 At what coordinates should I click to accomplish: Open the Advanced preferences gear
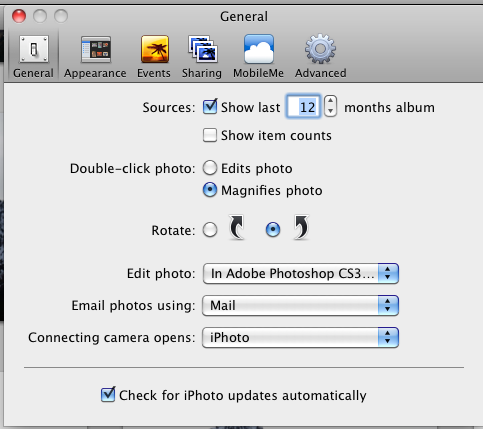[x=320, y=56]
